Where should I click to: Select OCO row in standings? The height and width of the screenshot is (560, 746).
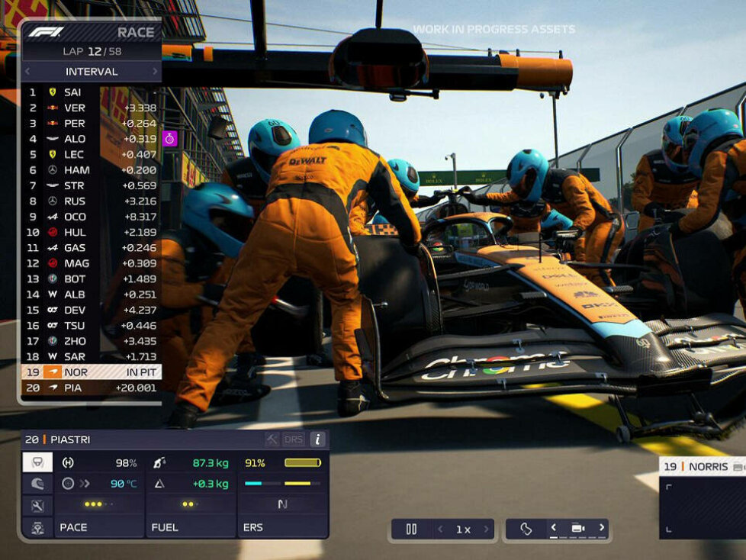(x=92, y=217)
